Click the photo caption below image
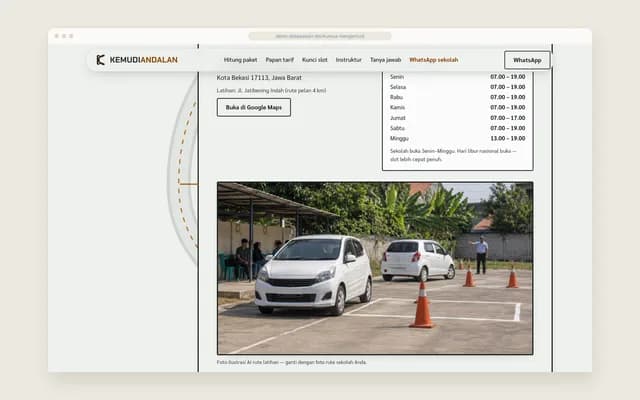Image resolution: width=640 pixels, height=400 pixels. pos(291,362)
